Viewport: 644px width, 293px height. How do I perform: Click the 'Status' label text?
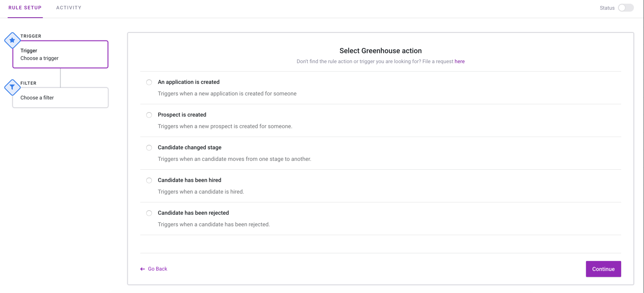607,8
